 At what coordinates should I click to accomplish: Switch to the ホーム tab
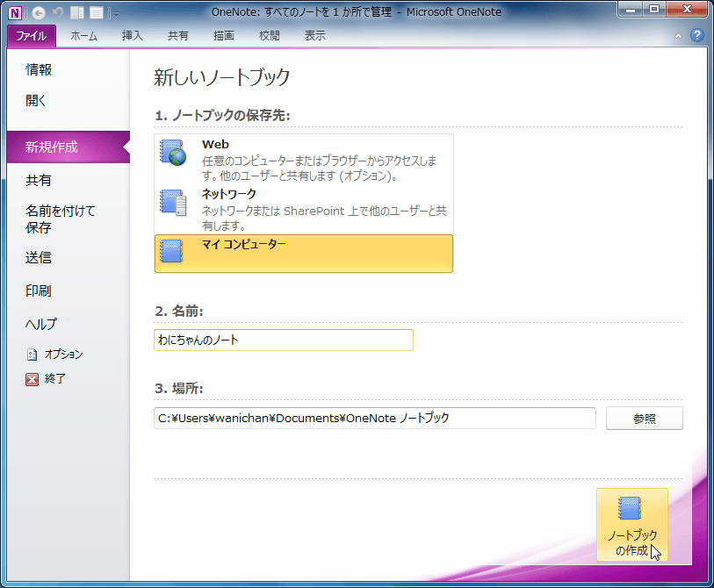tap(83, 36)
